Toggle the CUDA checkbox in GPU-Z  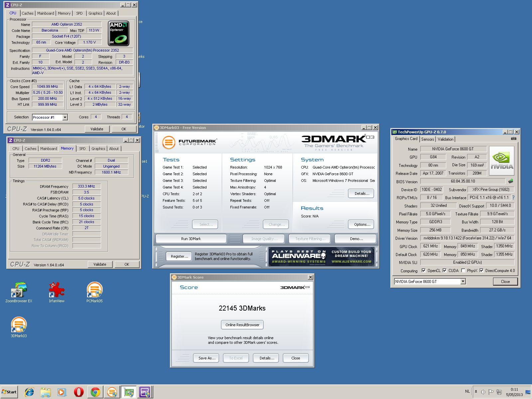pyautogui.click(x=445, y=270)
